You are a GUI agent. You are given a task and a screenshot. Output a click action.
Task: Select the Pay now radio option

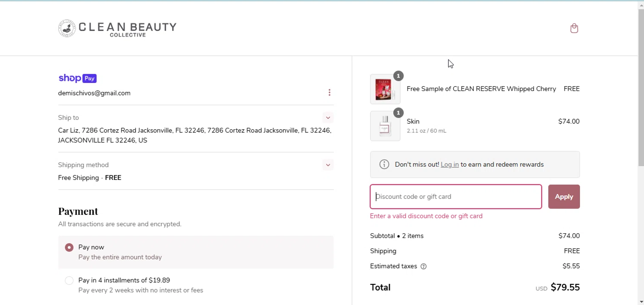coord(69,247)
